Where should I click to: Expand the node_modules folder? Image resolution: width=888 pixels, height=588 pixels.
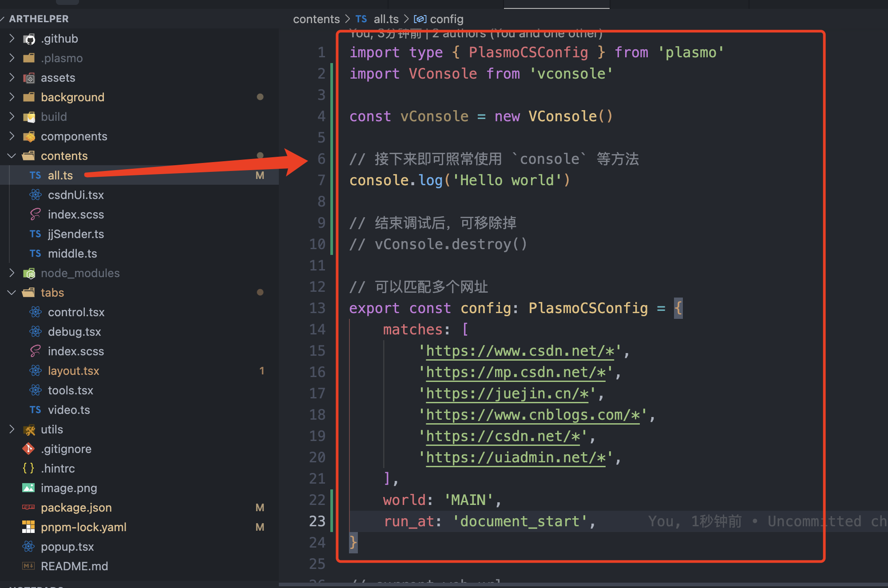[12, 273]
